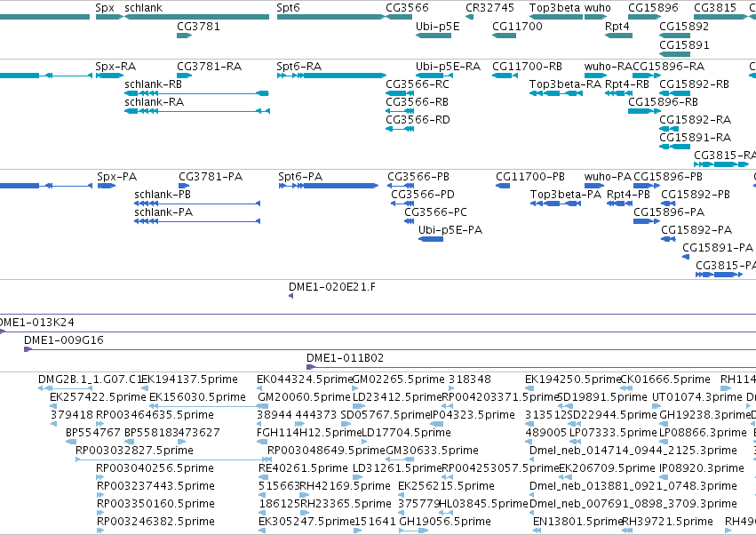
Task: Click transcript schlank-RB label
Action: tap(153, 84)
